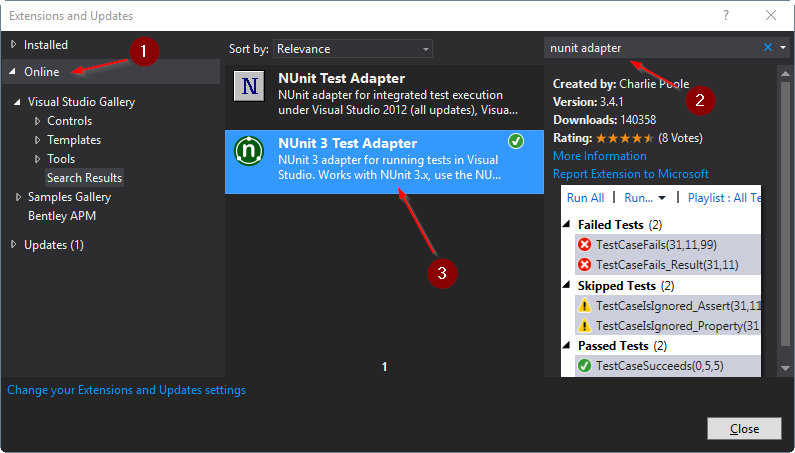Click the Close button
Image resolution: width=795 pixels, height=453 pixels.
[x=744, y=429]
